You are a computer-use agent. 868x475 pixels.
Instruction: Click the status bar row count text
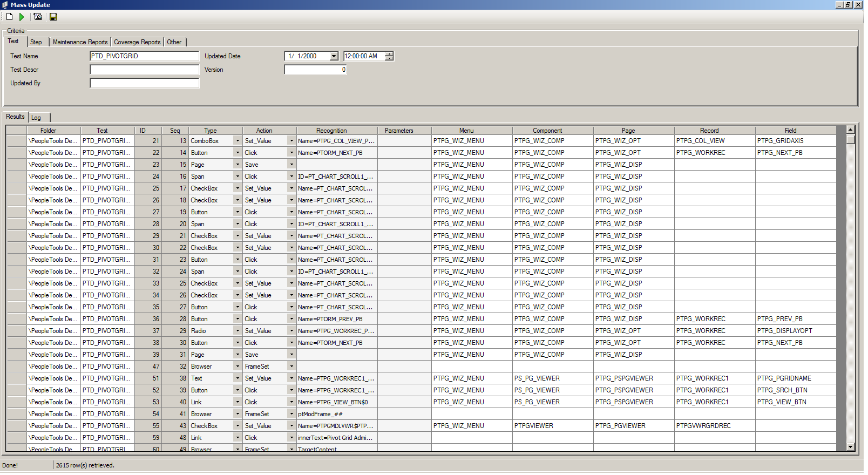point(85,465)
